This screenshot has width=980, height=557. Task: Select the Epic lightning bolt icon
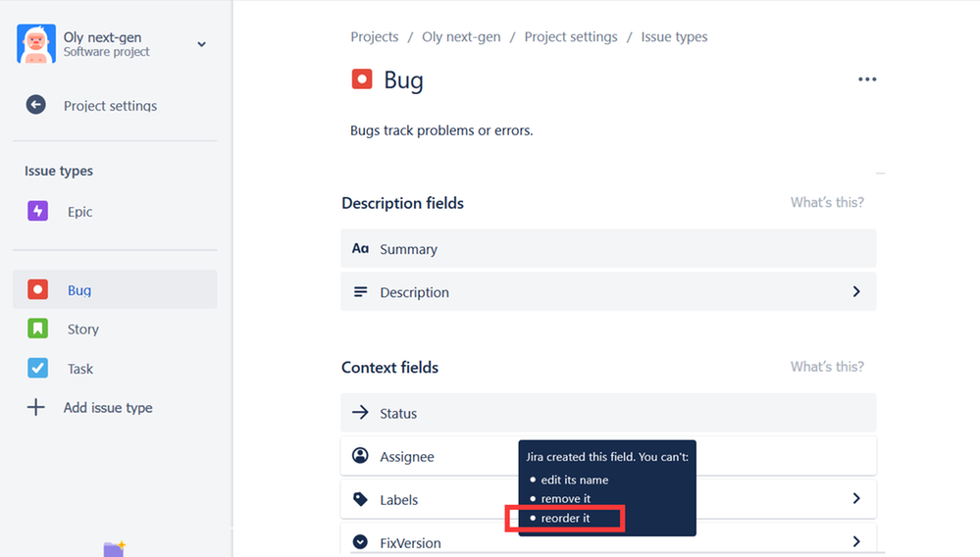click(x=37, y=211)
